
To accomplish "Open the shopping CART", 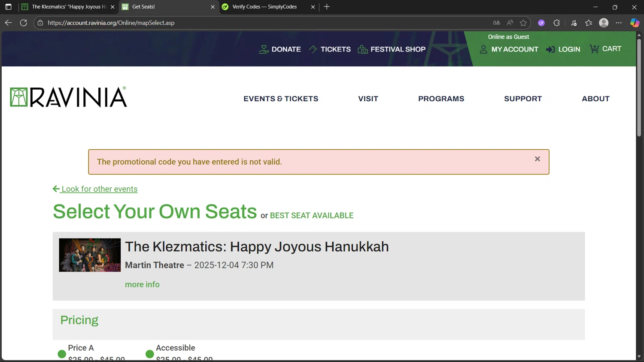I will (x=605, y=49).
